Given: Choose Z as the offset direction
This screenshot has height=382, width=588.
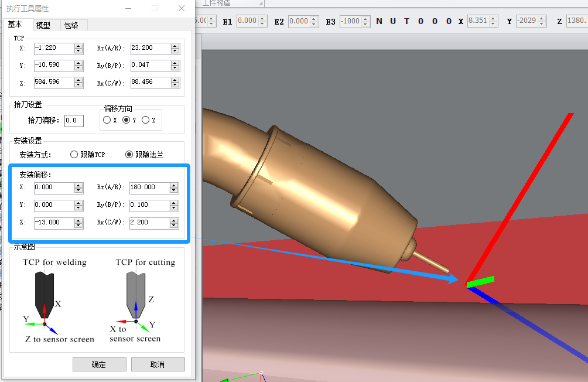Looking at the screenshot, I should coord(145,120).
